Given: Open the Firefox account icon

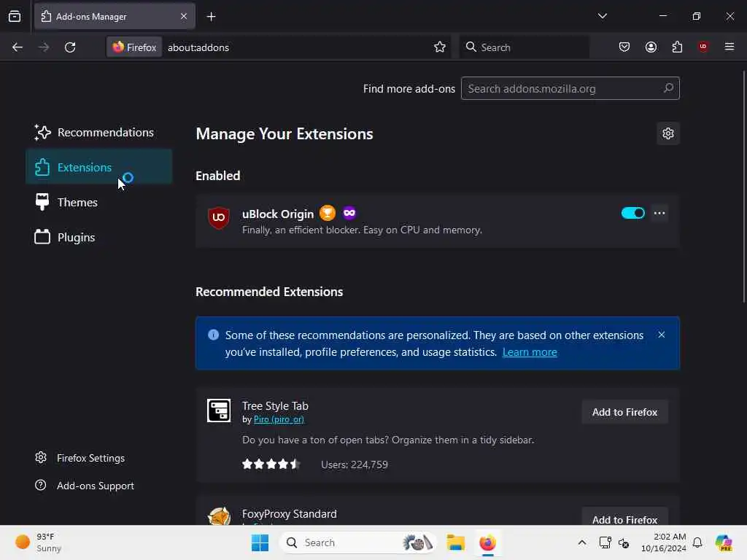Looking at the screenshot, I should (651, 47).
